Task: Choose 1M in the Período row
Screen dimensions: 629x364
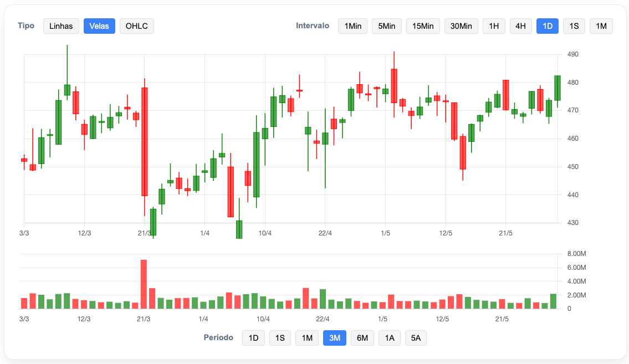Action: click(x=307, y=338)
